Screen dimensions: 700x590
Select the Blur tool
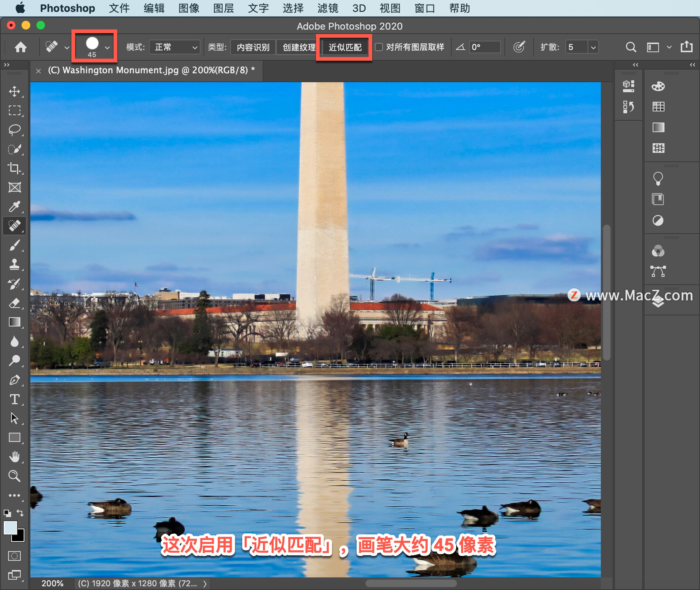click(14, 341)
